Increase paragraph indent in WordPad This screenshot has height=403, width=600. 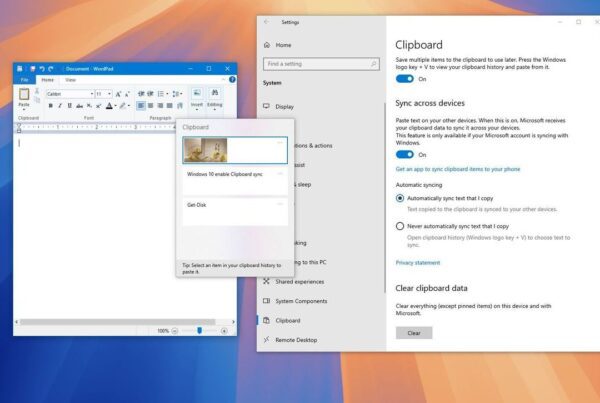tap(150, 94)
